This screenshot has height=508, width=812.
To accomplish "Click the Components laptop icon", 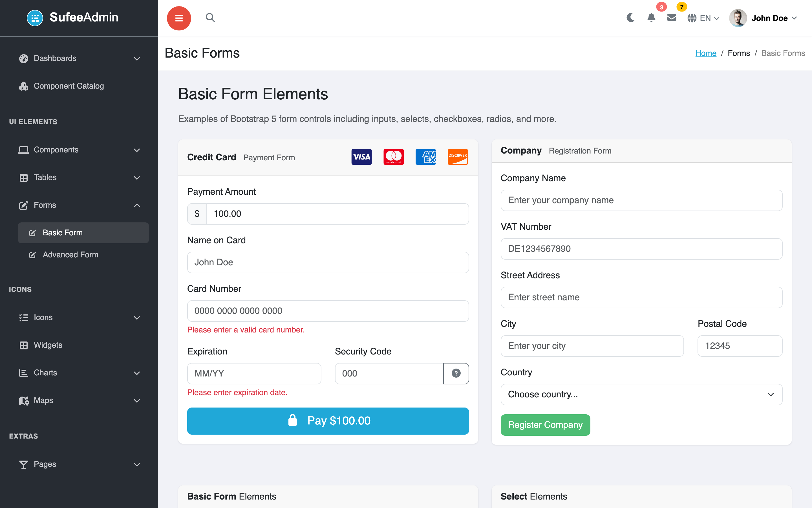I will click(x=23, y=150).
